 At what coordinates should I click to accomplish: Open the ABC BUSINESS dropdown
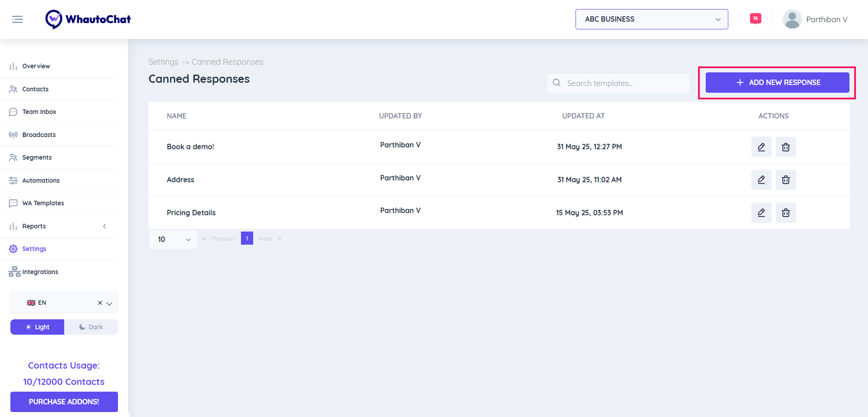point(651,19)
